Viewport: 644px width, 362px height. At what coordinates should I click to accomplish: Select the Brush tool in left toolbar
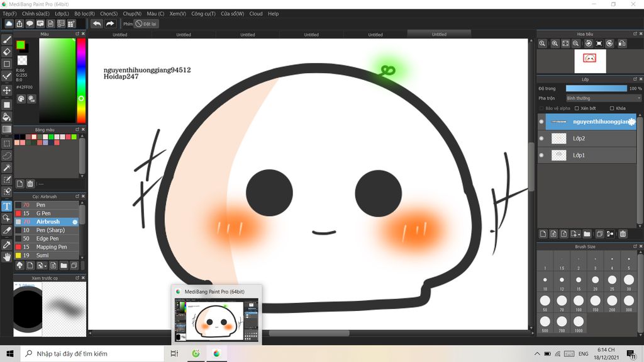(x=6, y=40)
